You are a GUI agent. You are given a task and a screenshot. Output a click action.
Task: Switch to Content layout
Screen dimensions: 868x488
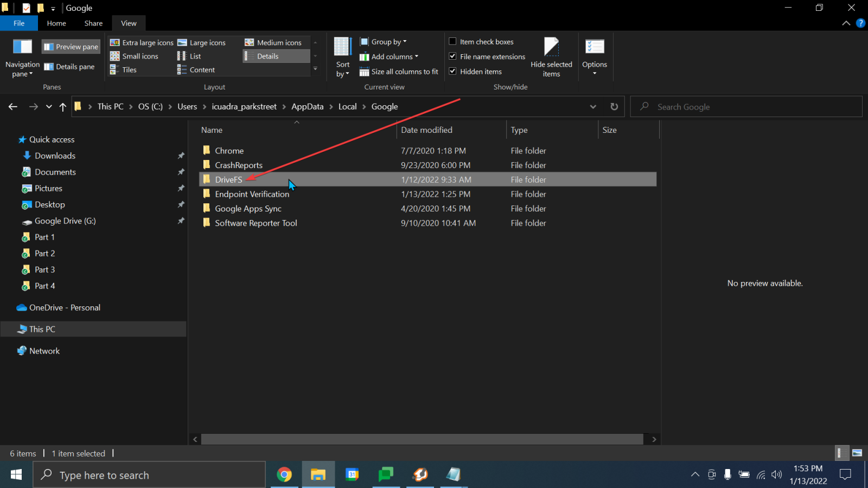tap(196, 69)
